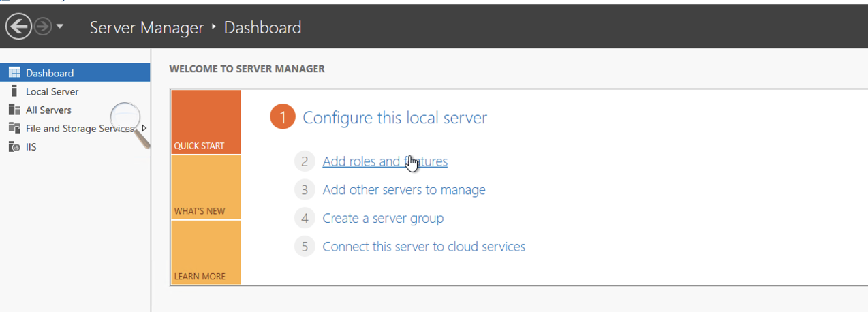The image size is (868, 312).
Task: Click the All Servers icon
Action: tap(14, 110)
